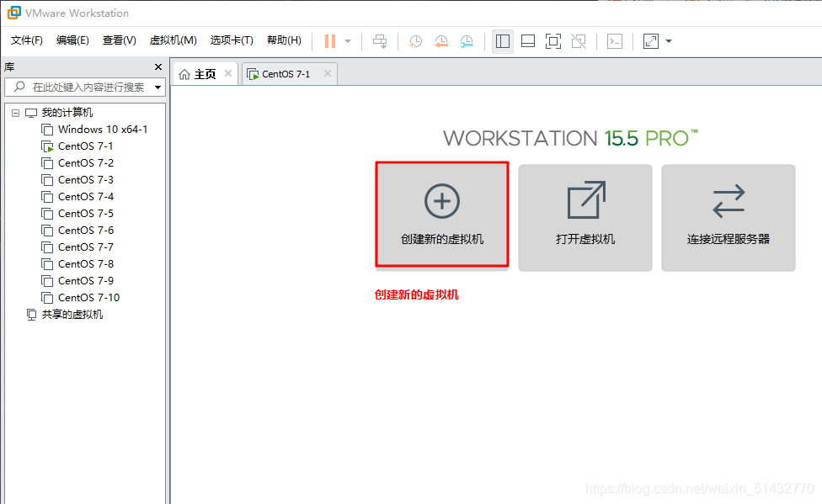Switch to the CentOS 7-1 tab
822x504 pixels.
coord(283,73)
